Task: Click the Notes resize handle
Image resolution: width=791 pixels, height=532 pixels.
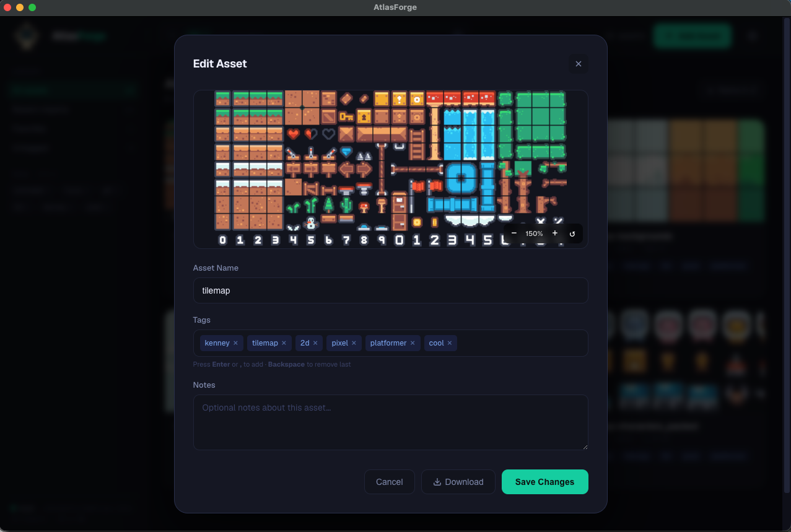Action: 584,446
